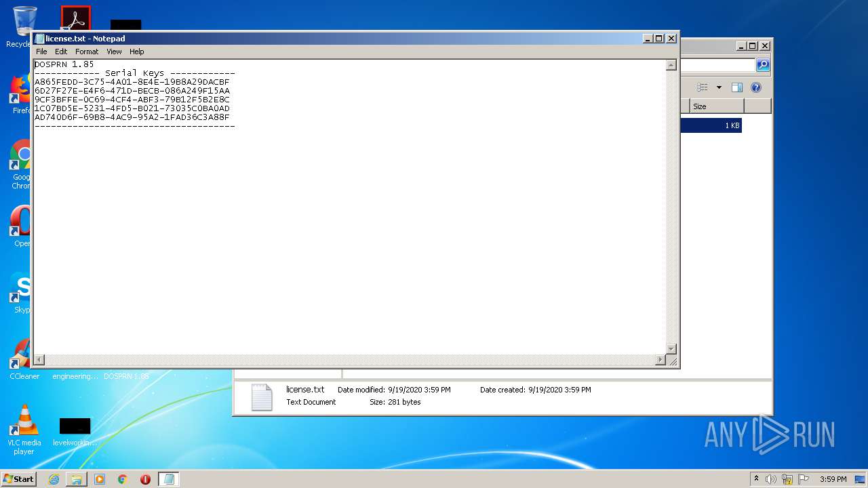This screenshot has height=488, width=868.
Task: Open the Action Center flag icon
Action: click(804, 479)
